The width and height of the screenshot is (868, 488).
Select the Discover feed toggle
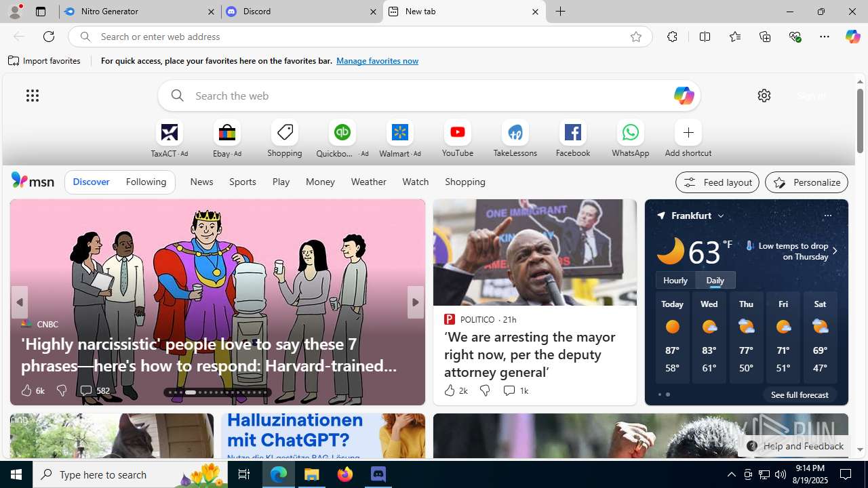(91, 182)
